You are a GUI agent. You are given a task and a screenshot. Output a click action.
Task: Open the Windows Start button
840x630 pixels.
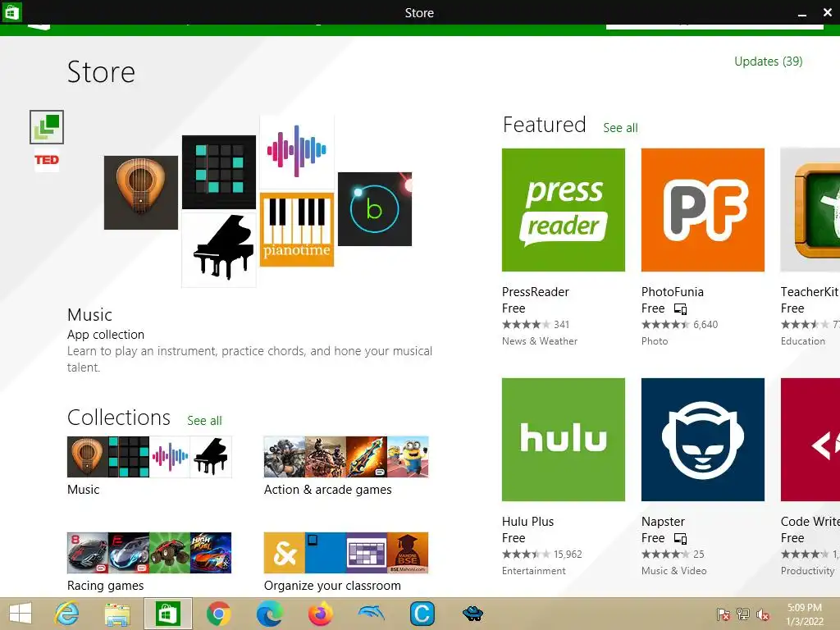tap(21, 614)
